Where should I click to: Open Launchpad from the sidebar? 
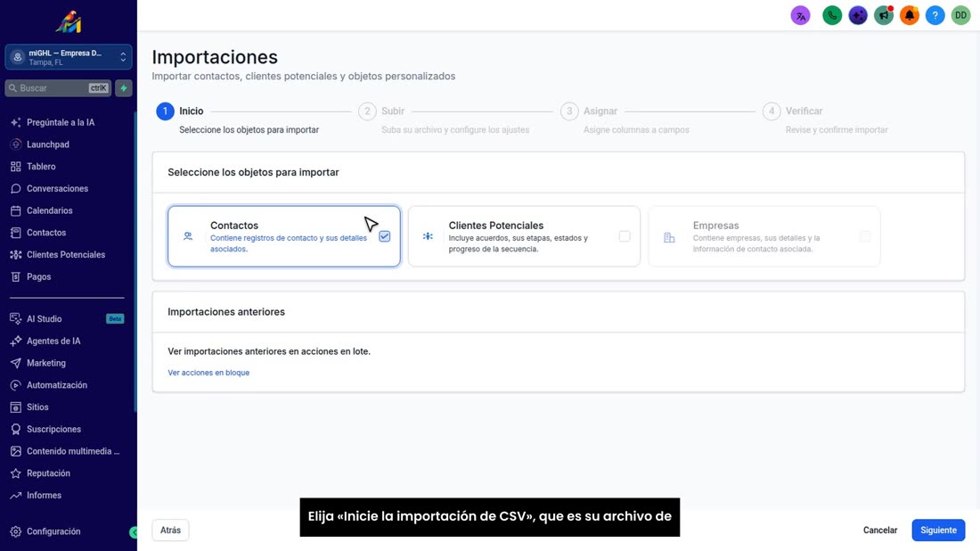(48, 144)
